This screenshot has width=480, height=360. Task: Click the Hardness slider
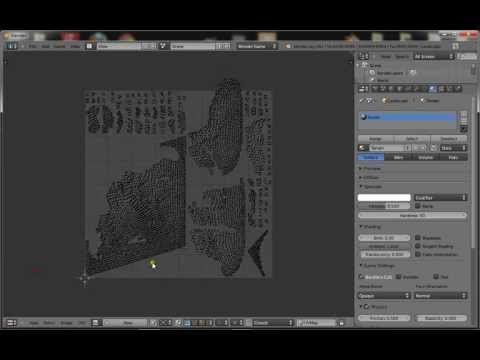pos(412,215)
